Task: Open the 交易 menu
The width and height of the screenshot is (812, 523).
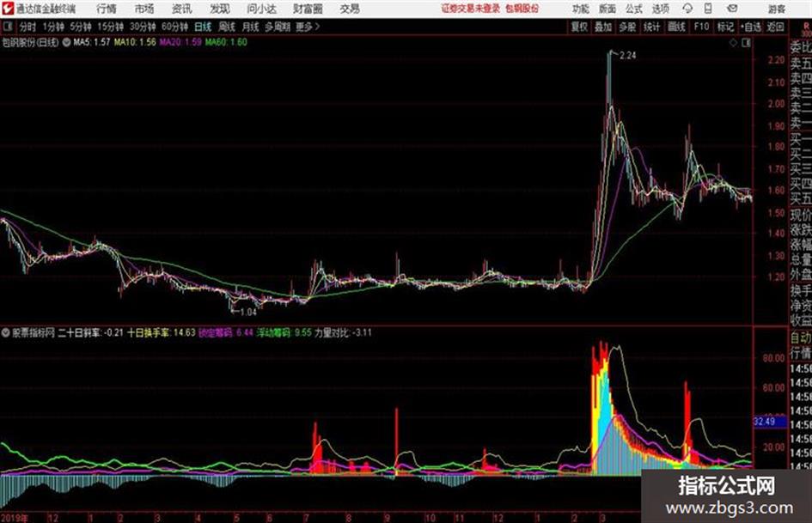Action: tap(350, 9)
